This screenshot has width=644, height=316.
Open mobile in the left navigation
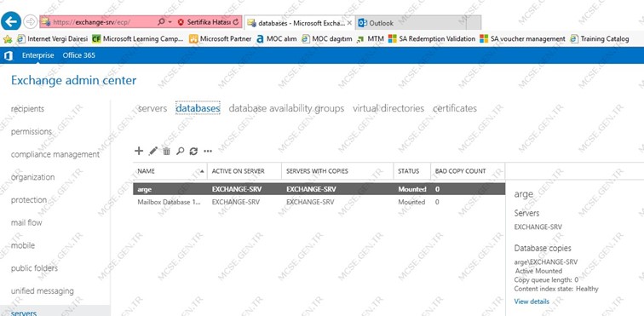pyautogui.click(x=23, y=245)
